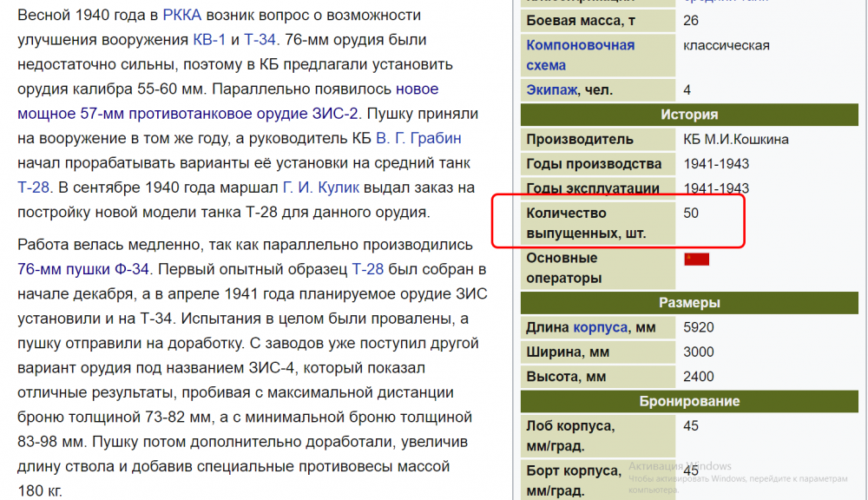The height and width of the screenshot is (500, 868).
Task: Open the корпуса link in Длина row
Action: 600,328
